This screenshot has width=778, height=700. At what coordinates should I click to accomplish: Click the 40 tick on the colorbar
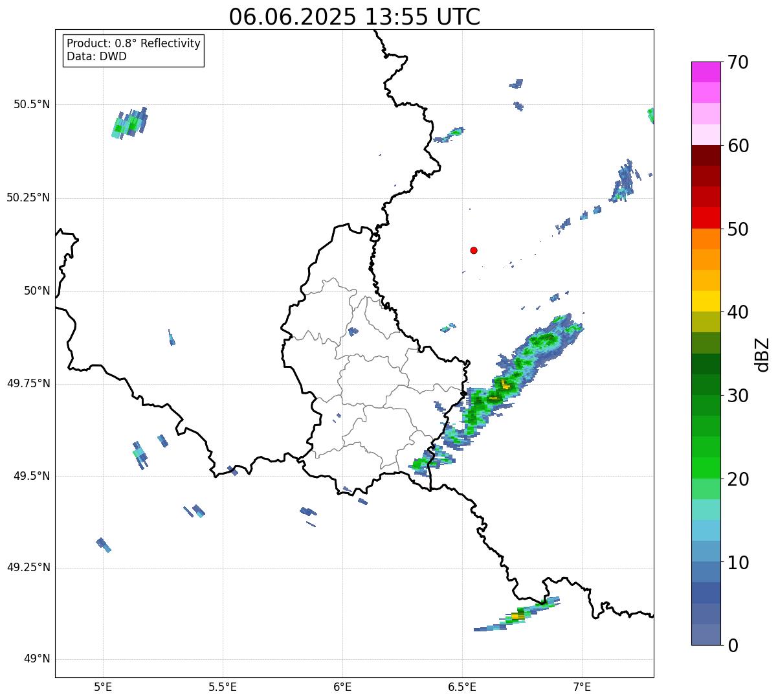pos(738,312)
